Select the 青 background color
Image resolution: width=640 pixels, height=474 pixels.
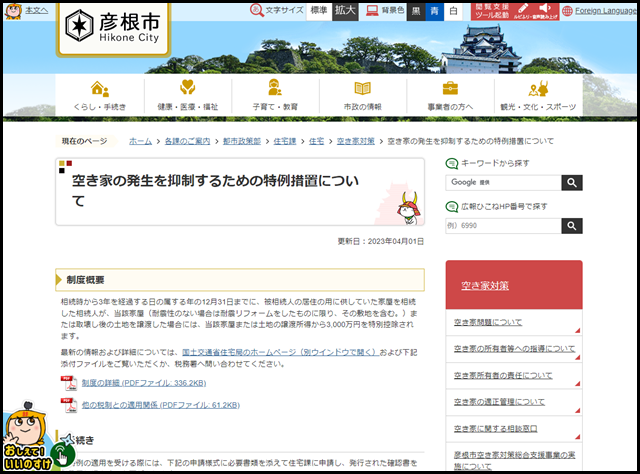435,11
